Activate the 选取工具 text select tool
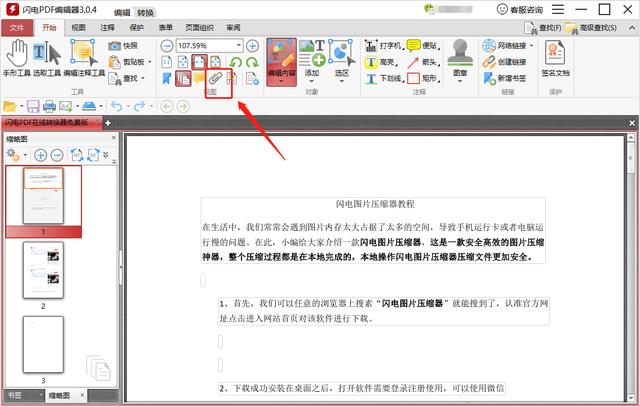 click(47, 58)
